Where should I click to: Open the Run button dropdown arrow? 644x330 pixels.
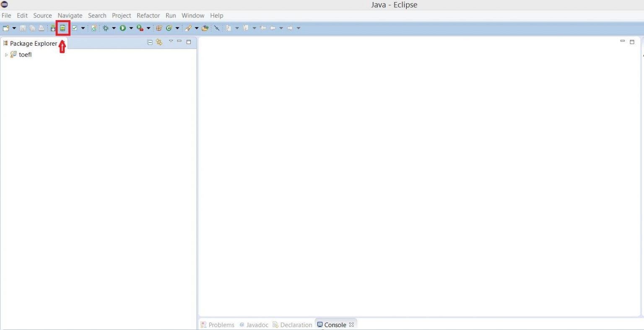(130, 28)
